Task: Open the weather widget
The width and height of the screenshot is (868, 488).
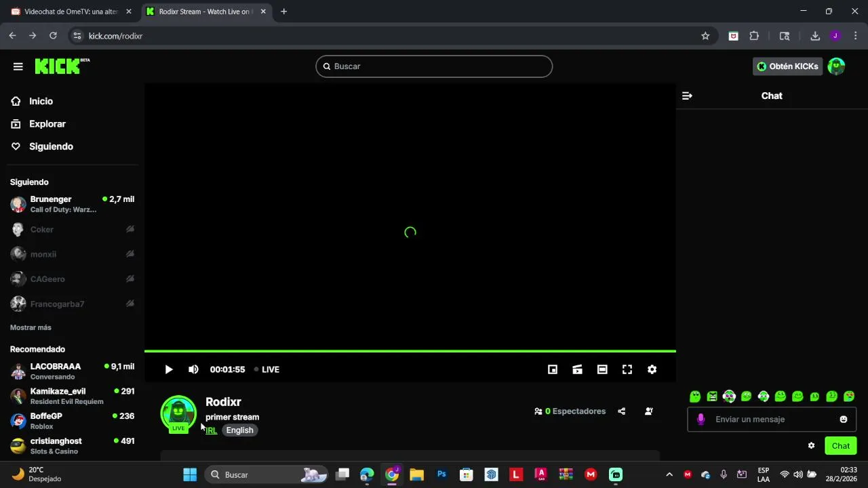Action: pos(37,474)
